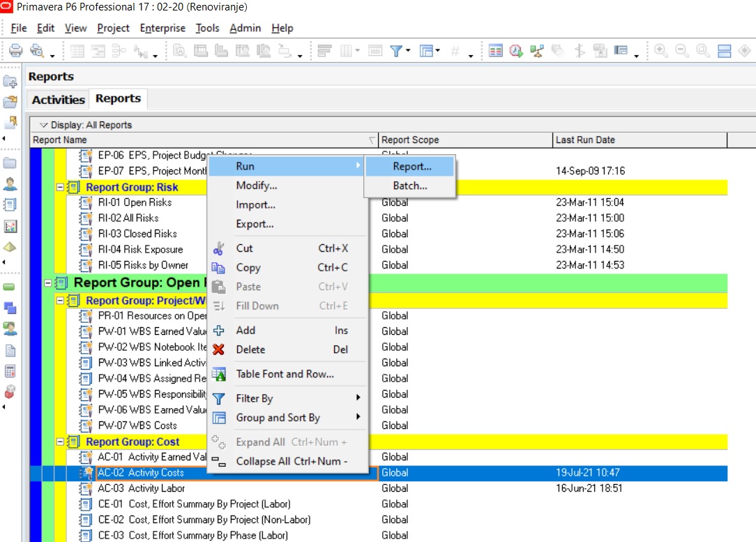Click the Zoom In magnifier icon
756x542 pixels.
[660, 51]
